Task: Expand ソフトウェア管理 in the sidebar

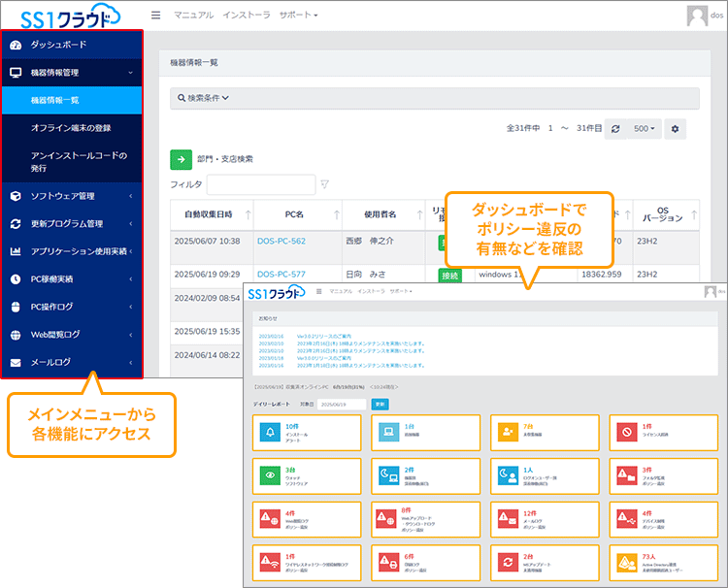Action: coord(72,196)
